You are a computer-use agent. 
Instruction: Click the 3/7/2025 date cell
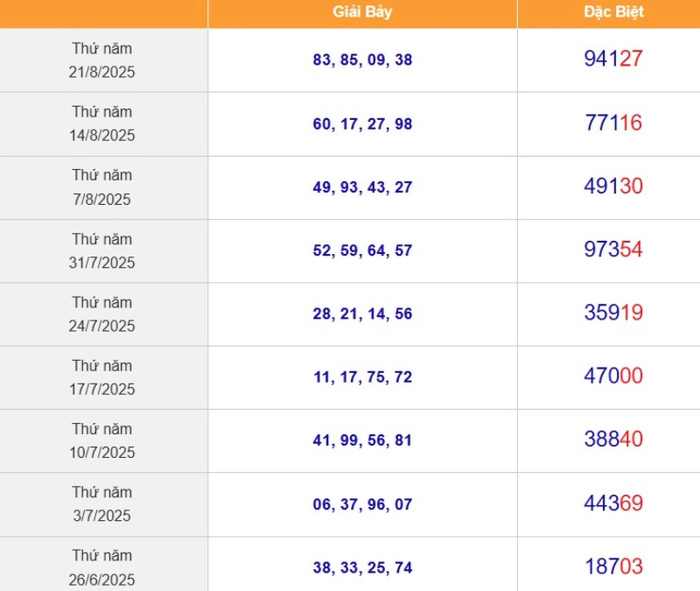pyautogui.click(x=102, y=504)
